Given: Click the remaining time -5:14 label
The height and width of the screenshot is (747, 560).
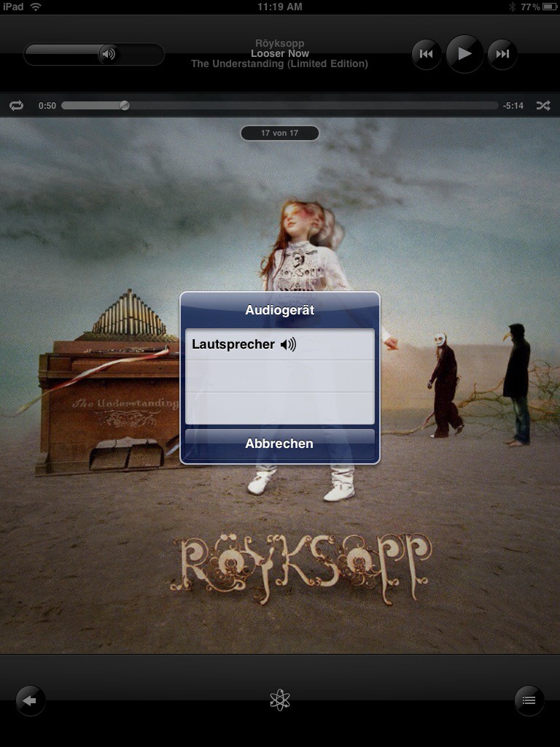Looking at the screenshot, I should [x=513, y=106].
